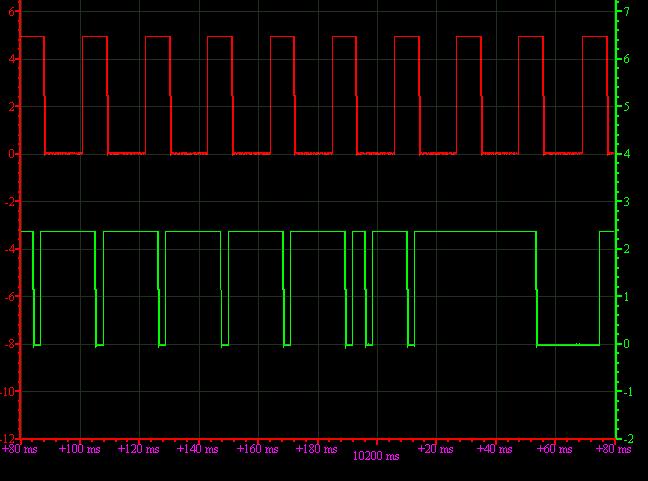Select the +40 ms time axis label
Screen dimensions: 648x481
click(x=494, y=450)
